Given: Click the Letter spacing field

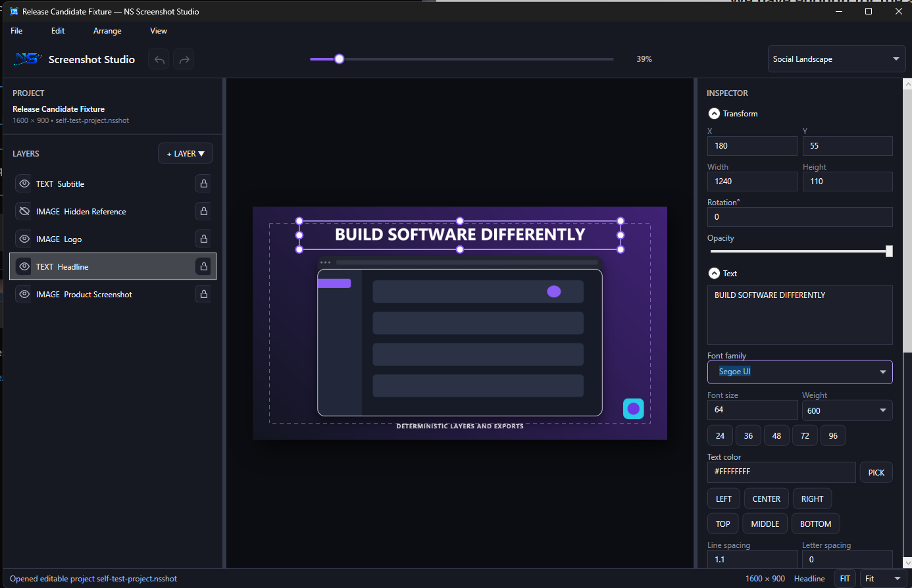Looking at the screenshot, I should click(x=848, y=560).
